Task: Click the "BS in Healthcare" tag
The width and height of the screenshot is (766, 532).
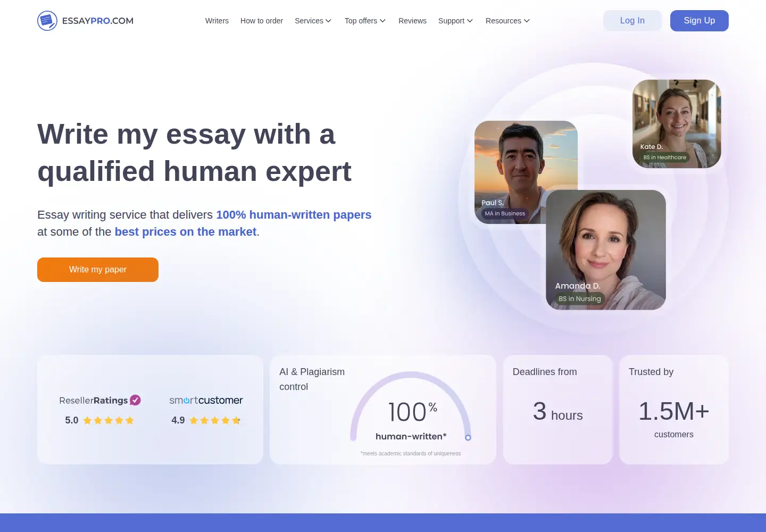Action: (665, 157)
